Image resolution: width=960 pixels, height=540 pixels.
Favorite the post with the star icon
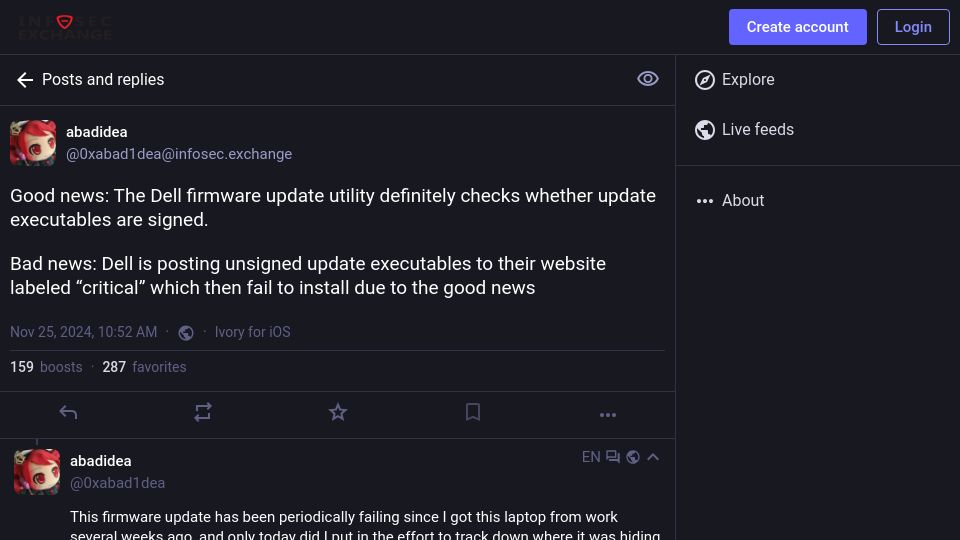[x=338, y=413]
